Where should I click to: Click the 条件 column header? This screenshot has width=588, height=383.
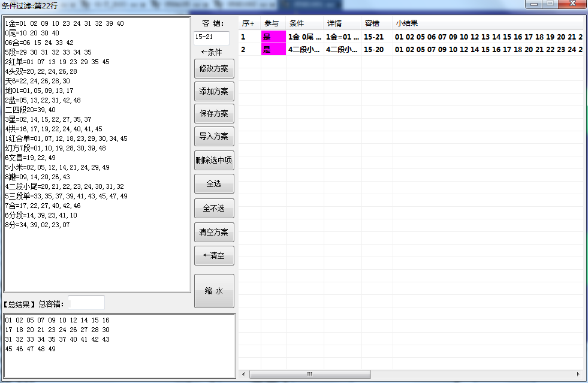click(304, 23)
